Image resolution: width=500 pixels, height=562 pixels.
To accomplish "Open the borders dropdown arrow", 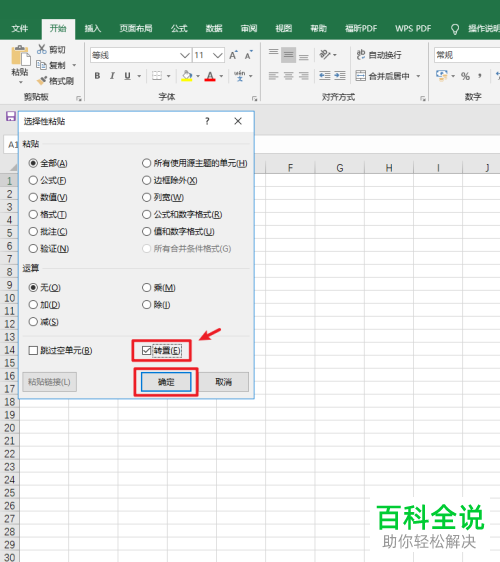I will pos(168,76).
